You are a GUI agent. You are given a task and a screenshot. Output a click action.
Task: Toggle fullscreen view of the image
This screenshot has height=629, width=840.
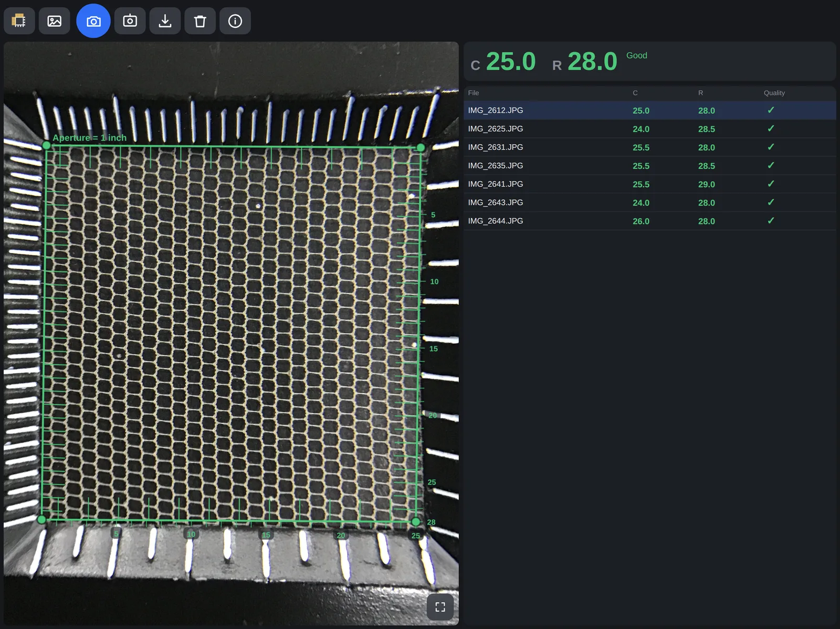440,607
